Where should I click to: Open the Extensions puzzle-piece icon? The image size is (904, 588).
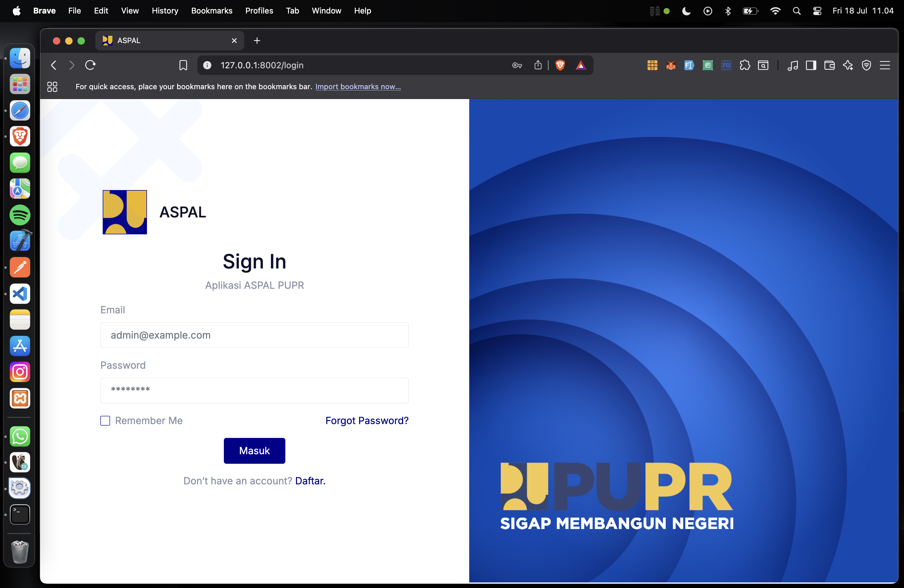(x=744, y=65)
